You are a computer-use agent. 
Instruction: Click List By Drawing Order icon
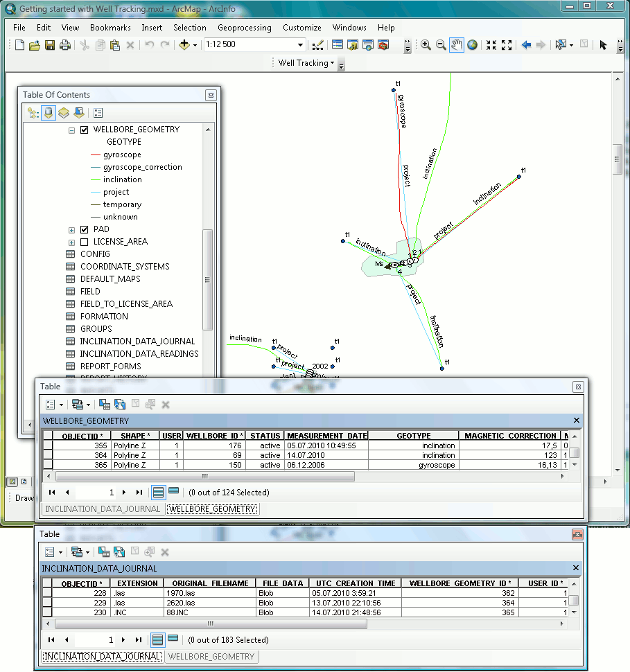click(33, 112)
